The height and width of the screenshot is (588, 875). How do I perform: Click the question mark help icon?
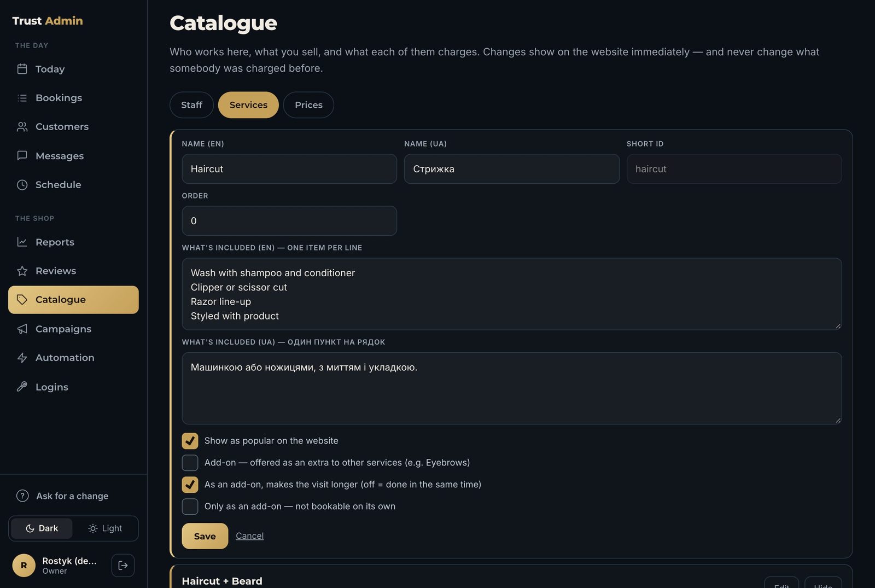22,496
